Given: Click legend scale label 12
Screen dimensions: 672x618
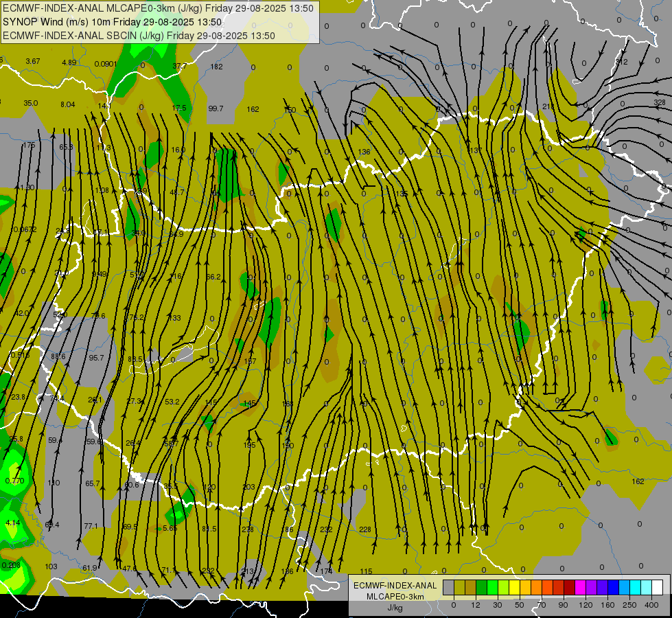Looking at the screenshot, I should 476,605.
